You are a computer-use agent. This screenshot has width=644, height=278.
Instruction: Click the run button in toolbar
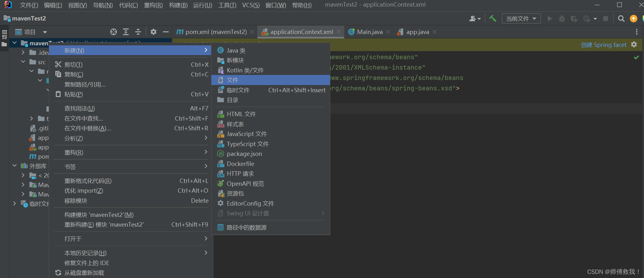[550, 19]
